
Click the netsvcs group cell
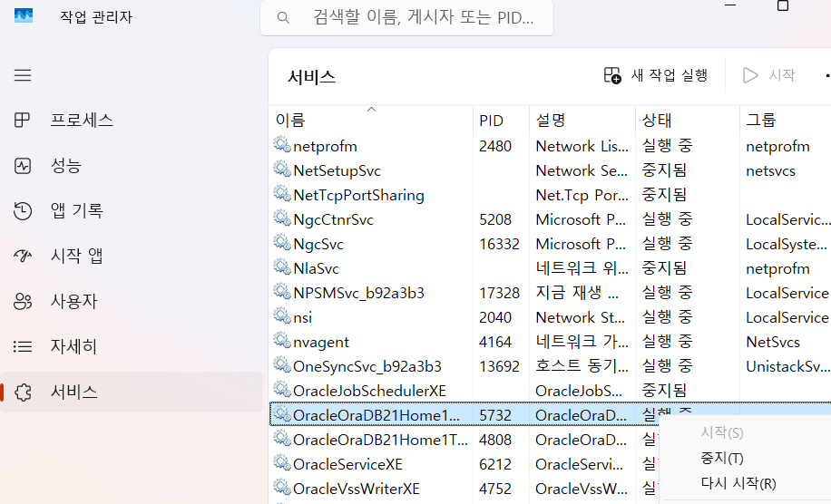[x=770, y=170]
